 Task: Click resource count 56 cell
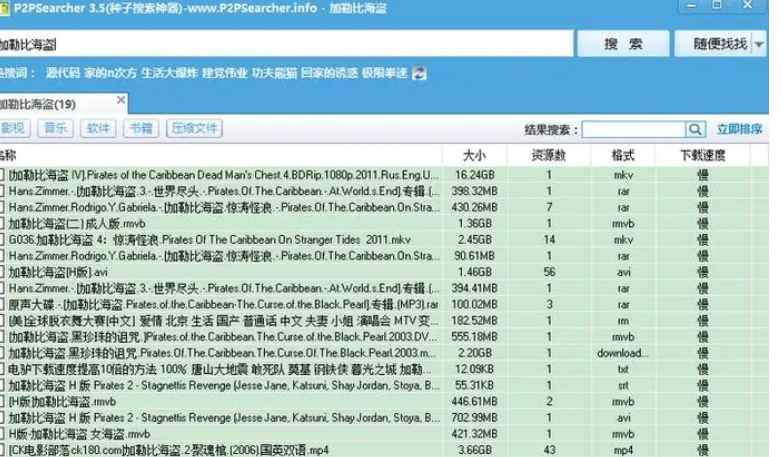(549, 272)
